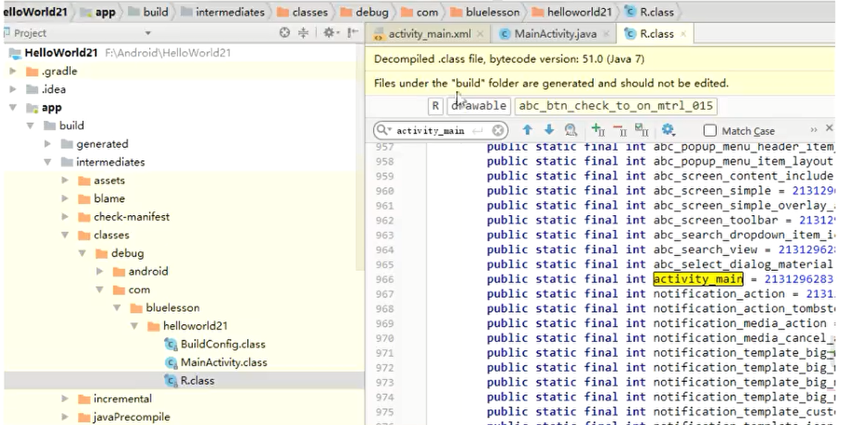This screenshot has width=868, height=425.
Task: Go to next search occurrence
Action: pos(548,130)
